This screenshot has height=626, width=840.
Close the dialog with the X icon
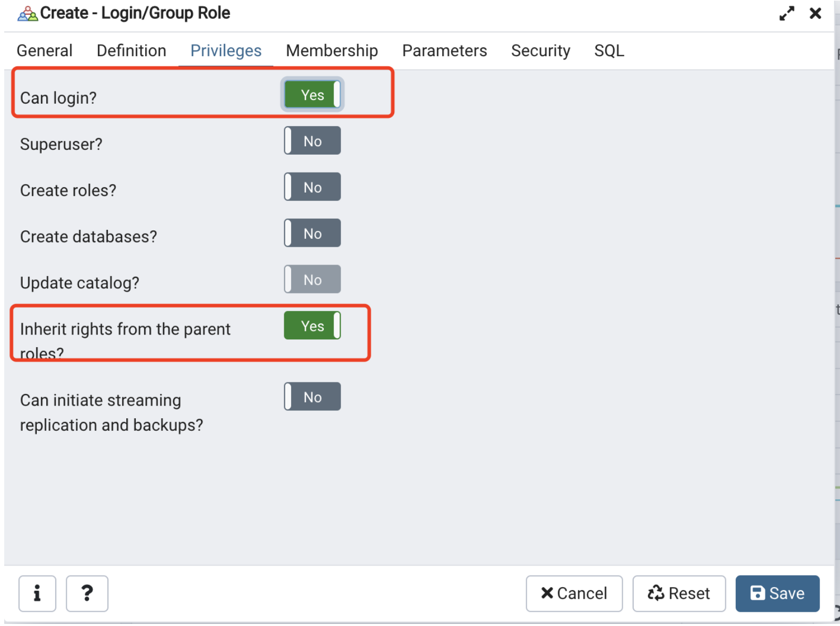815,13
